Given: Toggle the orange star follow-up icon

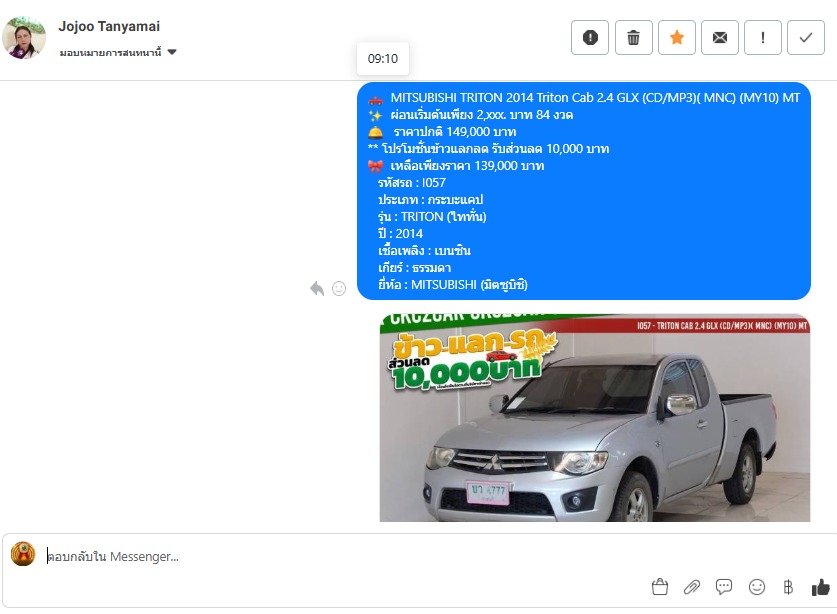Looking at the screenshot, I should point(677,37).
